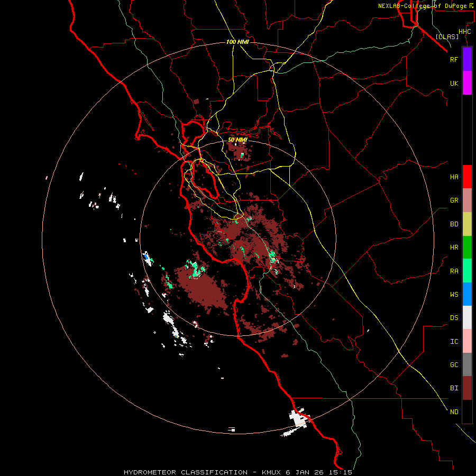The image size is (476, 476).
Task: Click the HR legend label
Action: coord(454,248)
